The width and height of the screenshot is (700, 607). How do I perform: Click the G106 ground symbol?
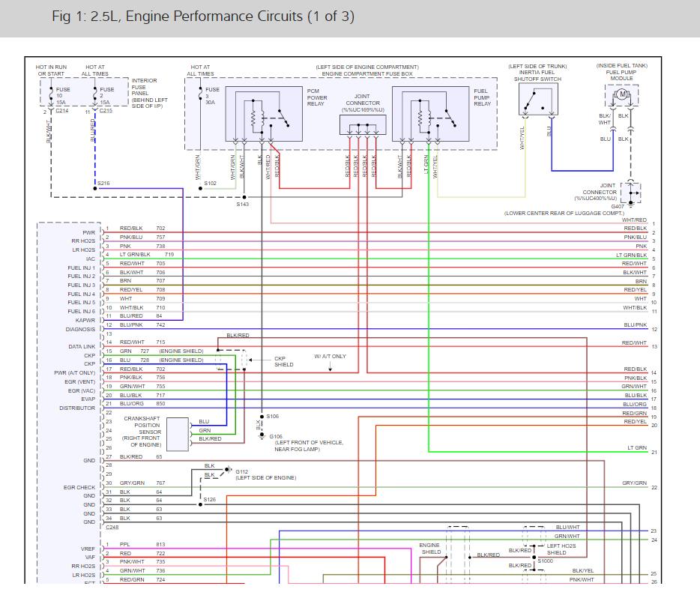pos(261,435)
